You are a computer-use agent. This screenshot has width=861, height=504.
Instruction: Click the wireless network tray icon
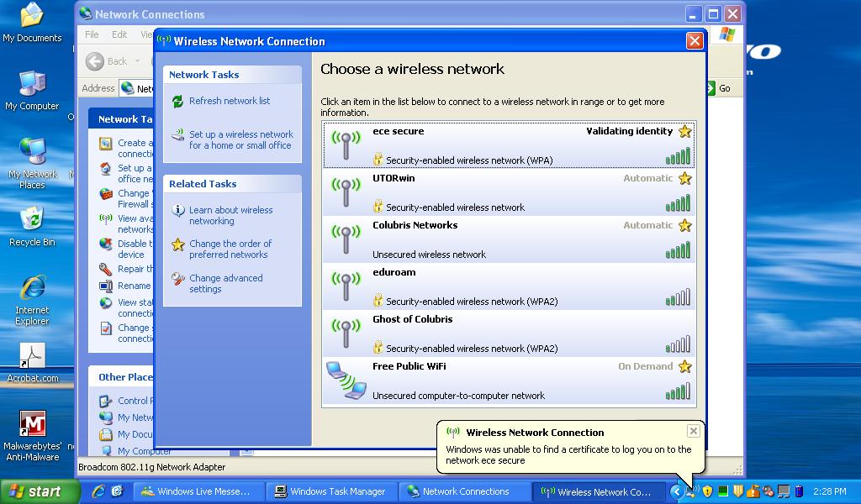[692, 491]
